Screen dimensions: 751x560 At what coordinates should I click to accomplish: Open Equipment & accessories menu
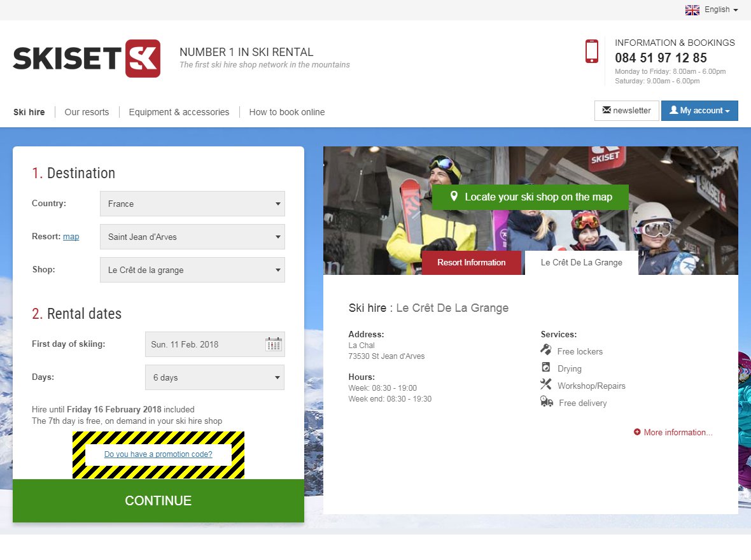[x=179, y=112]
